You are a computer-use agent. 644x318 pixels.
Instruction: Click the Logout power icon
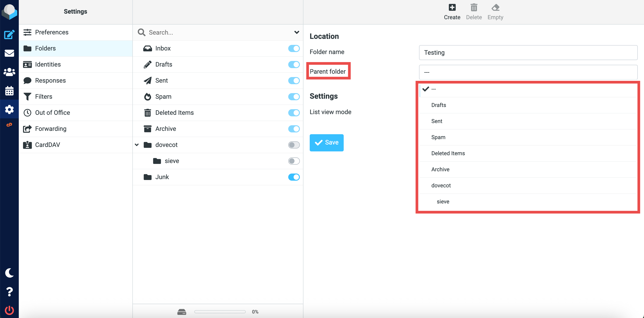[9, 310]
